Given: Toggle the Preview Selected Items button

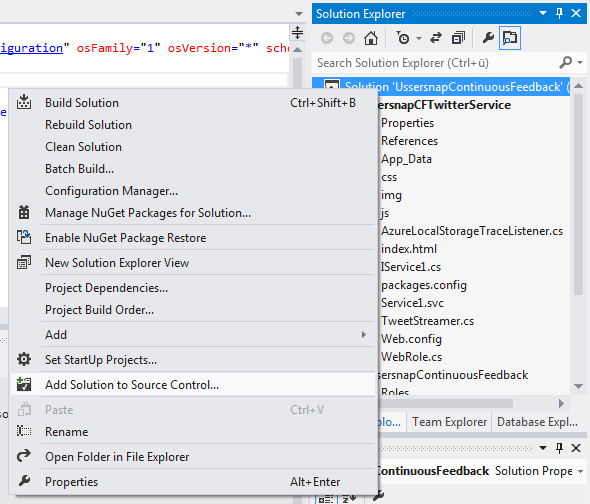Looking at the screenshot, I should (x=510, y=38).
